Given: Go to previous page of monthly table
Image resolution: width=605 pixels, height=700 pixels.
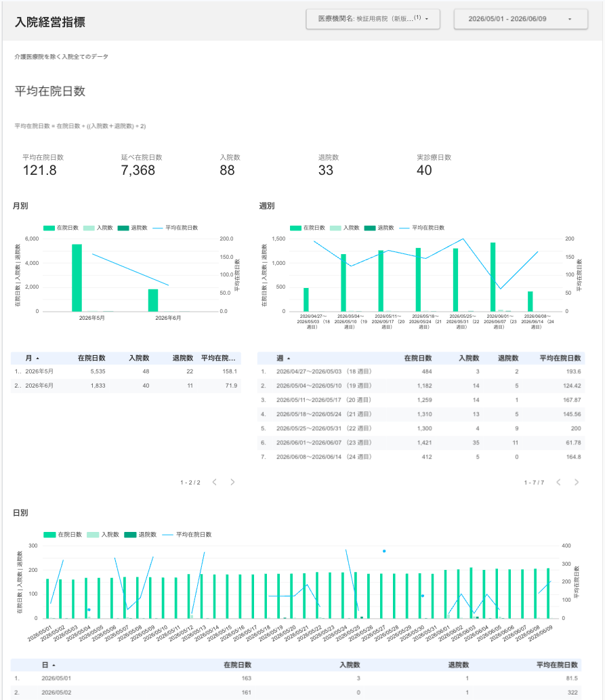Looking at the screenshot, I should click(215, 482).
